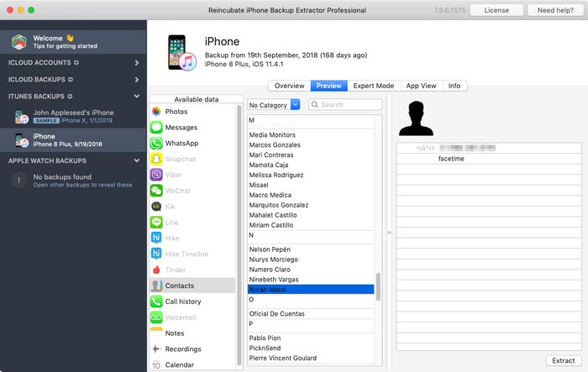This screenshot has width=588, height=372.
Task: Click the Extract button
Action: click(x=564, y=360)
